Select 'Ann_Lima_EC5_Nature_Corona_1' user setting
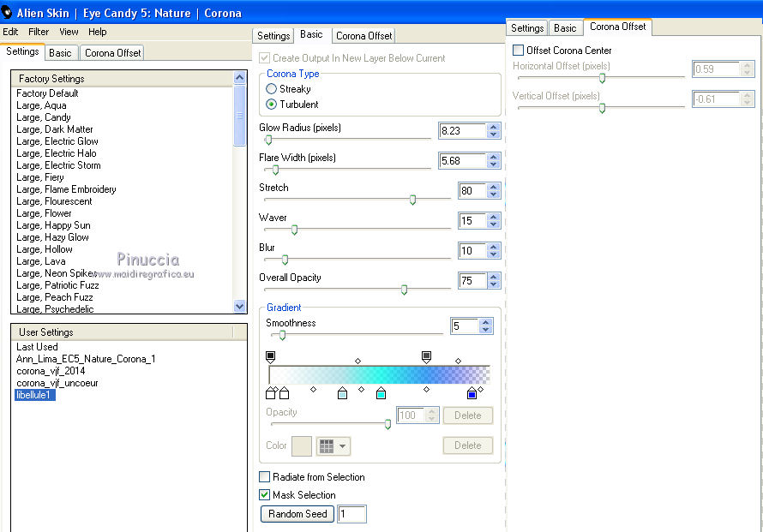 tap(86, 359)
